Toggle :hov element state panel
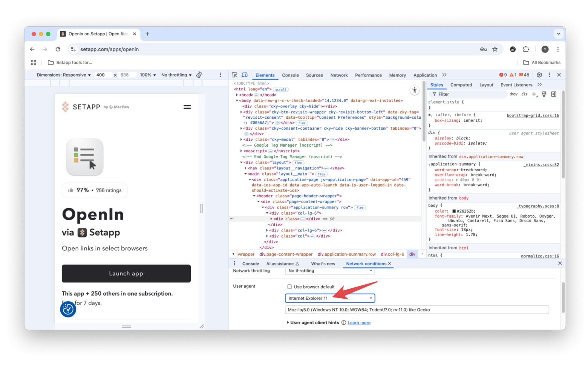The height and width of the screenshot is (365, 588). coord(514,94)
